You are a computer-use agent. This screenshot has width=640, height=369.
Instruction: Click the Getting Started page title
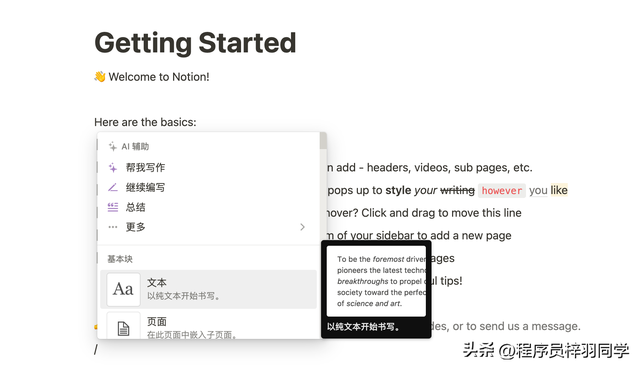(x=195, y=43)
